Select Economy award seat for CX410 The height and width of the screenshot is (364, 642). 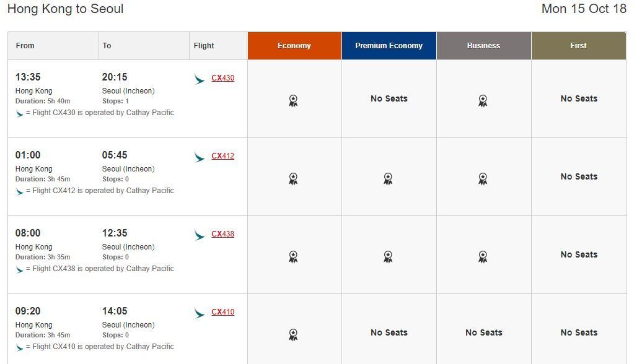tap(293, 334)
